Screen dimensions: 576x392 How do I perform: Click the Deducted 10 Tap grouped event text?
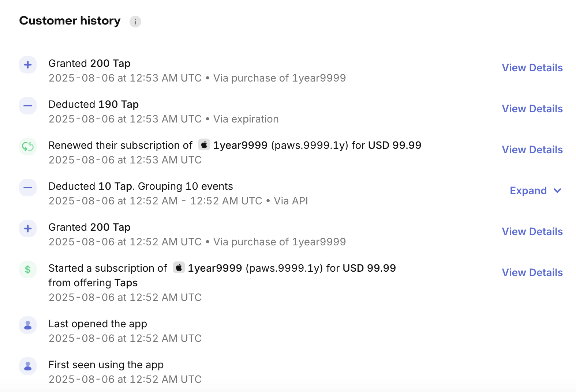141,186
